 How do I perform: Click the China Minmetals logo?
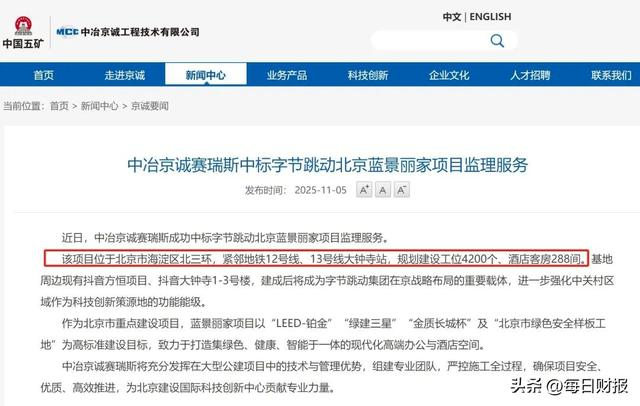pyautogui.click(x=23, y=32)
